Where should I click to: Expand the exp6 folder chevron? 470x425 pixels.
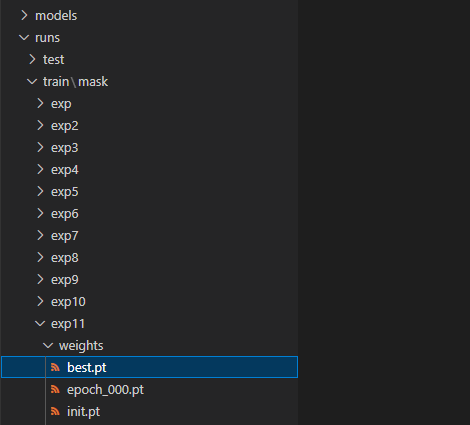[40, 213]
